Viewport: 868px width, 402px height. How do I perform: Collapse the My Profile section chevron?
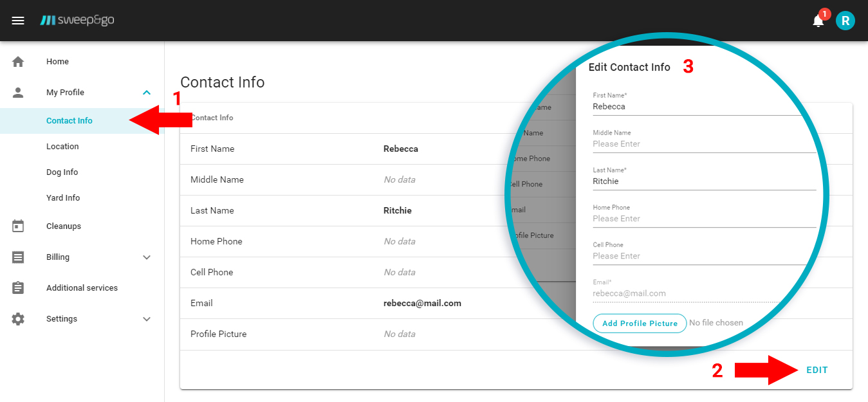(147, 92)
